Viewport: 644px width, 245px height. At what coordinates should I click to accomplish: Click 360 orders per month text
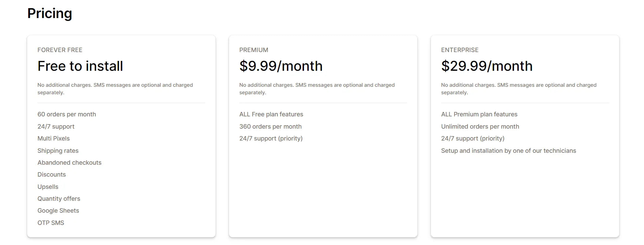point(270,127)
